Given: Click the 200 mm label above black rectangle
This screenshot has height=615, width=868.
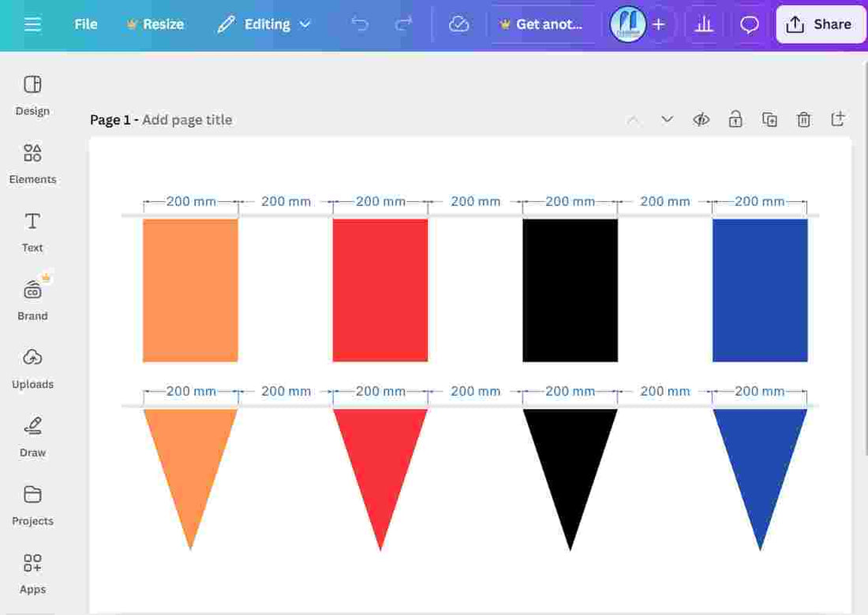Looking at the screenshot, I should tap(571, 201).
